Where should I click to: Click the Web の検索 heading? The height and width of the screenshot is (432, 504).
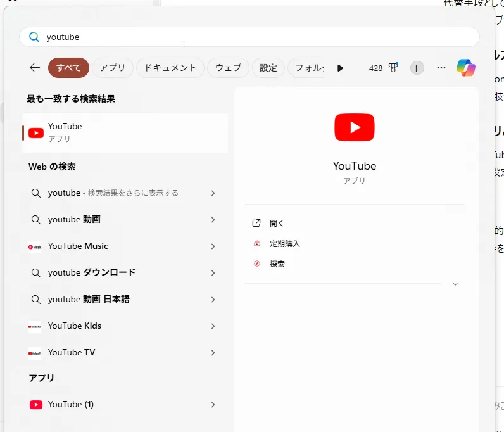tap(52, 167)
